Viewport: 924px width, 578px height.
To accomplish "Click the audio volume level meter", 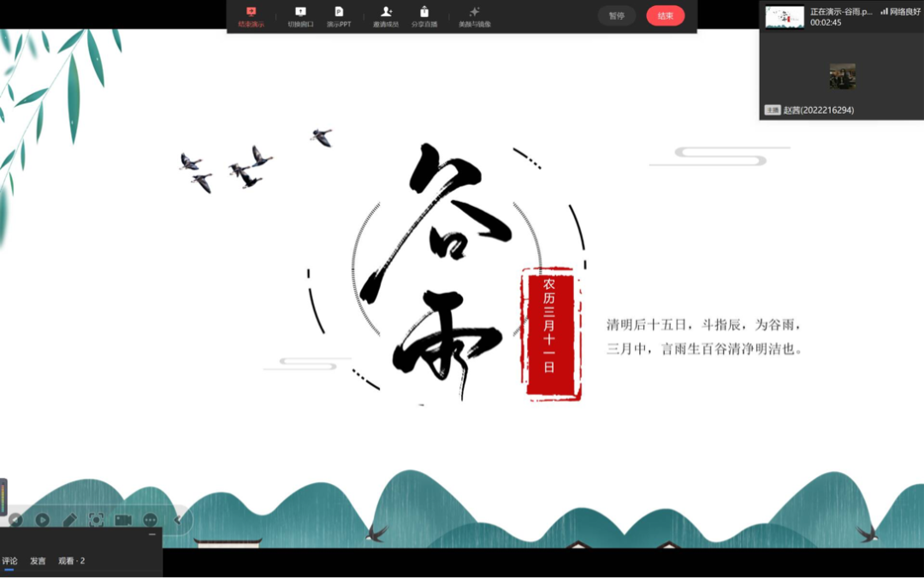I will [3, 497].
